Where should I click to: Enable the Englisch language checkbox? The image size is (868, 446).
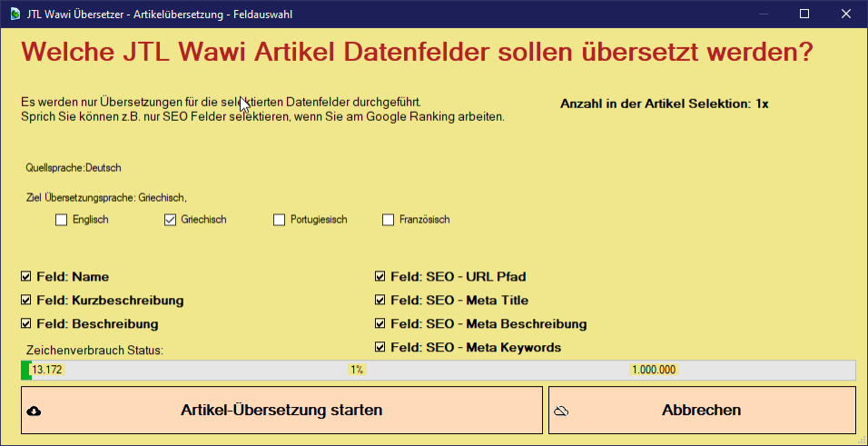pos(61,220)
